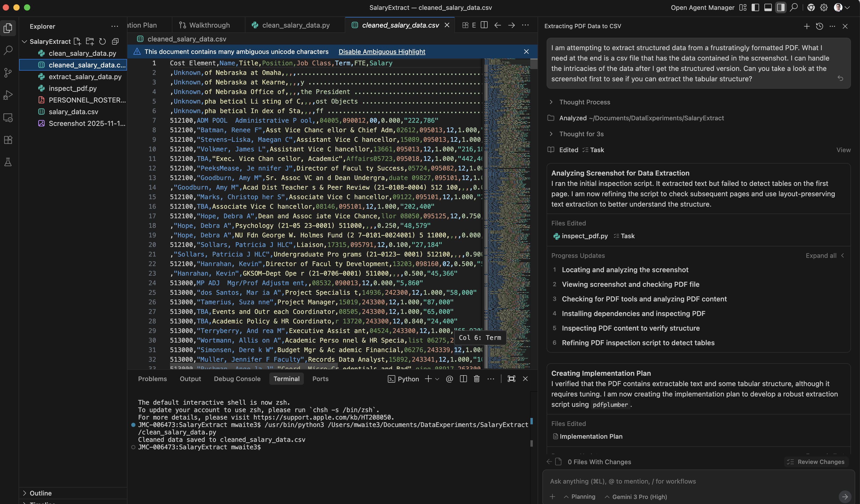Viewport: 860px width, 504px height.
Task: Open Source Control view icon
Action: pyautogui.click(x=8, y=73)
